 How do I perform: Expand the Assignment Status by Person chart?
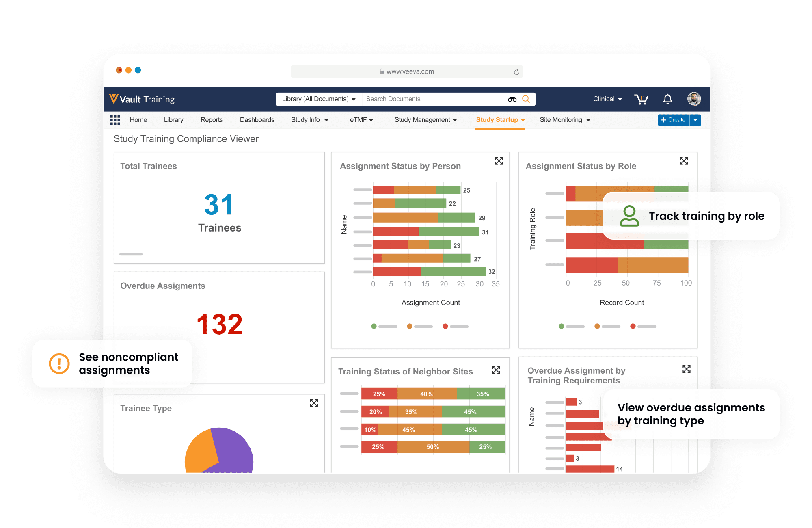click(x=499, y=160)
